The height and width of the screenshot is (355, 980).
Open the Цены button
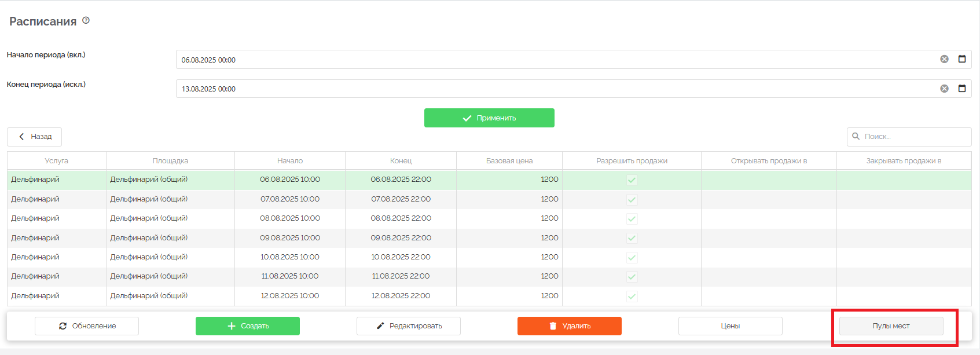pyautogui.click(x=731, y=326)
